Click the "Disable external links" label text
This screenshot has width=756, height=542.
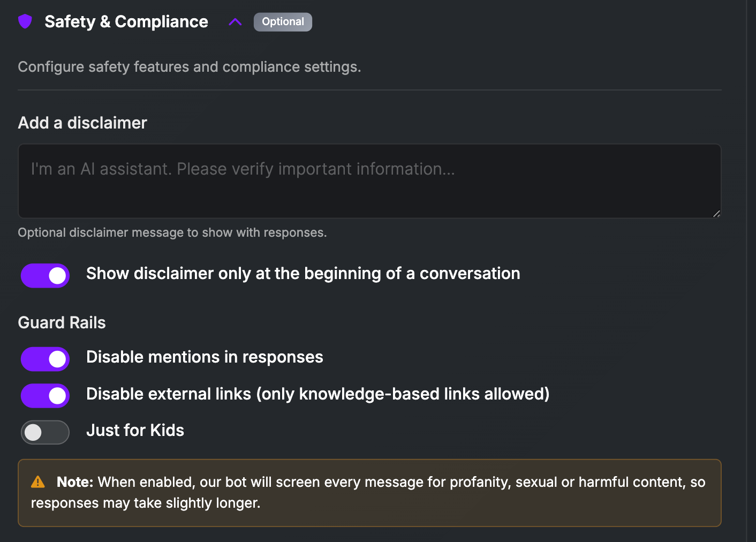[x=317, y=394]
